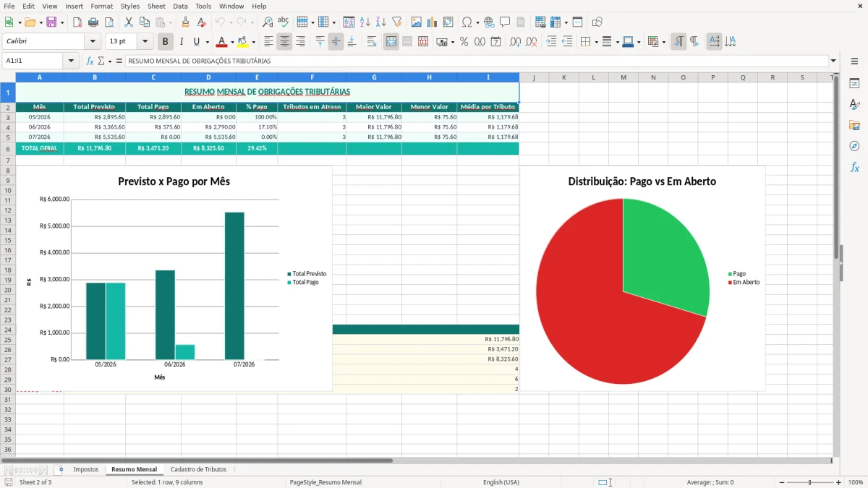The image size is (868, 488).
Task: Insert Hyperlink globe icon
Action: [489, 22]
